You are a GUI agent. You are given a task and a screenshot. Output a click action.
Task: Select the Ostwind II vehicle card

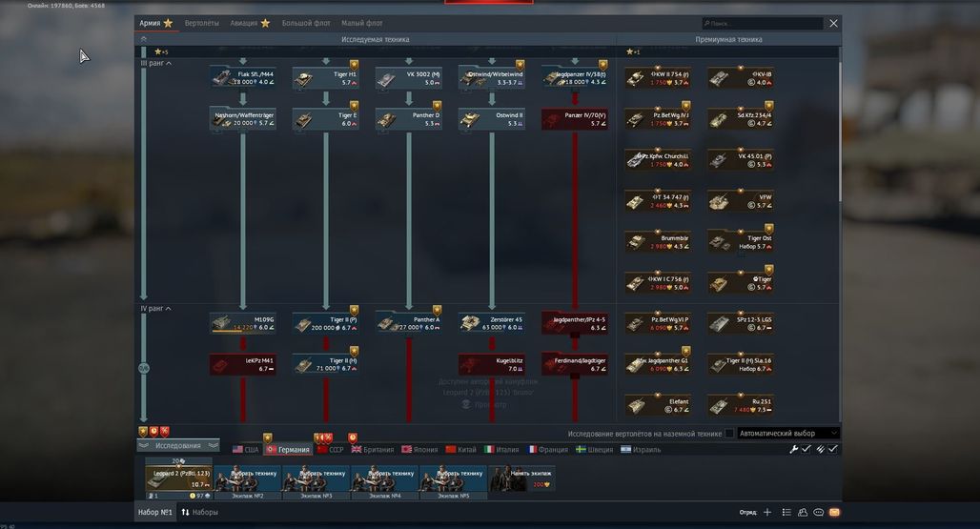pyautogui.click(x=492, y=118)
